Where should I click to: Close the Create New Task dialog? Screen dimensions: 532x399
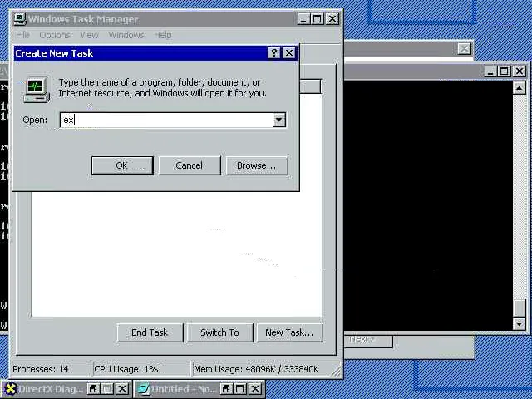pos(289,53)
